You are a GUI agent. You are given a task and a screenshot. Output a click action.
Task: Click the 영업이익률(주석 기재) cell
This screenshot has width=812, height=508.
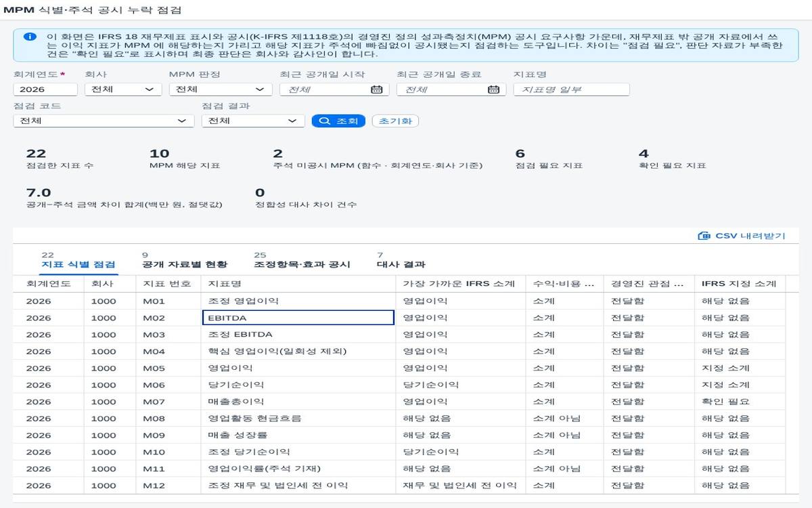298,469
